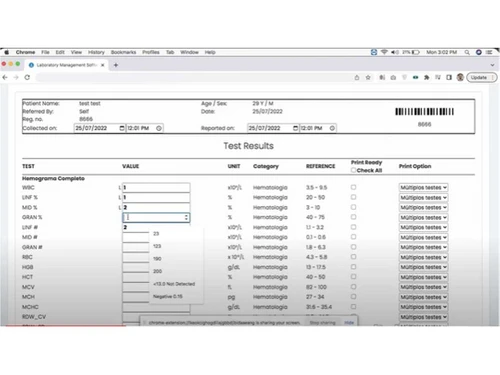The height and width of the screenshot is (375, 500).
Task: Open the Bookmarks menu
Action: (x=123, y=52)
